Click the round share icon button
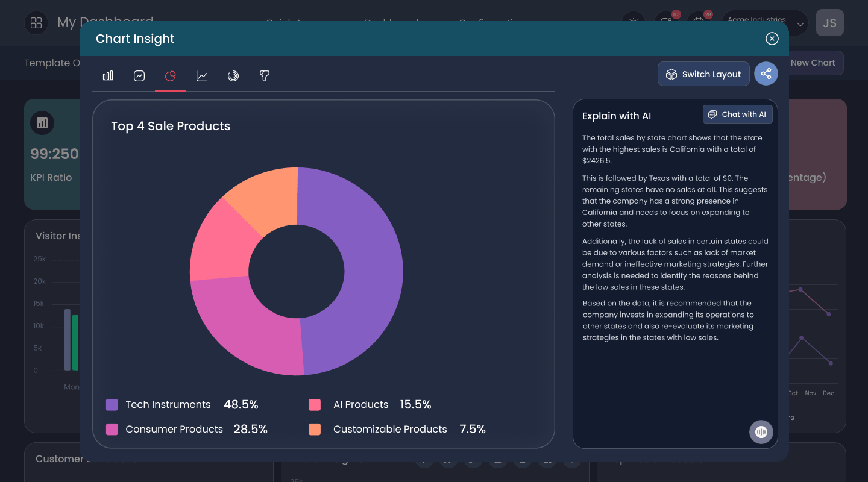Viewport: 868px width, 482px height. coord(766,74)
